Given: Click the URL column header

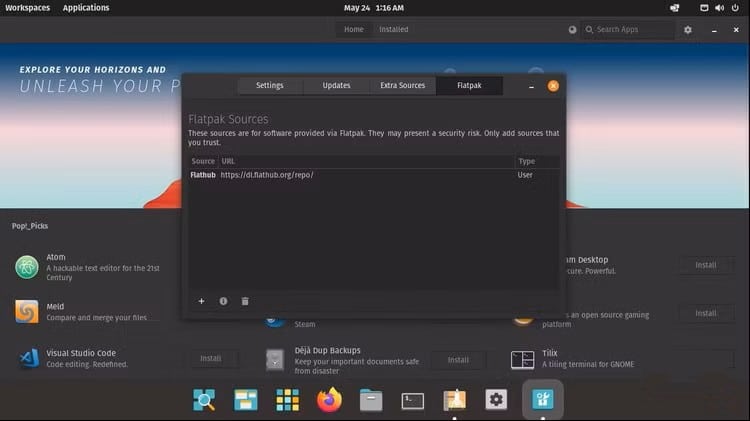Looking at the screenshot, I should (367, 161).
